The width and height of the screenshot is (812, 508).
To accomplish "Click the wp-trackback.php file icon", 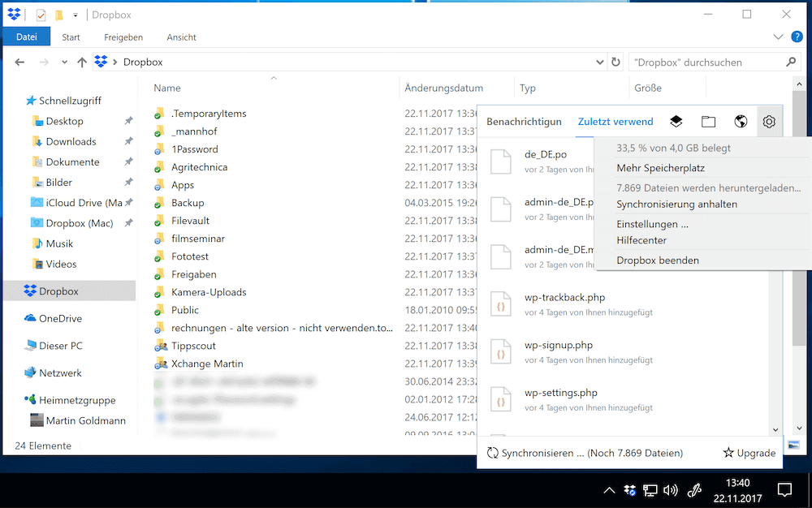I will [x=501, y=304].
